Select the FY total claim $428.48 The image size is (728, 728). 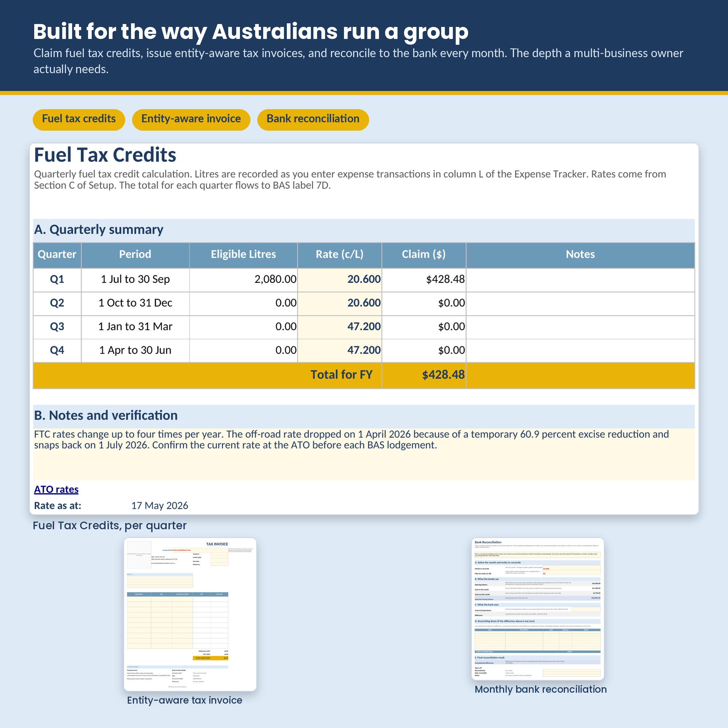[443, 375]
